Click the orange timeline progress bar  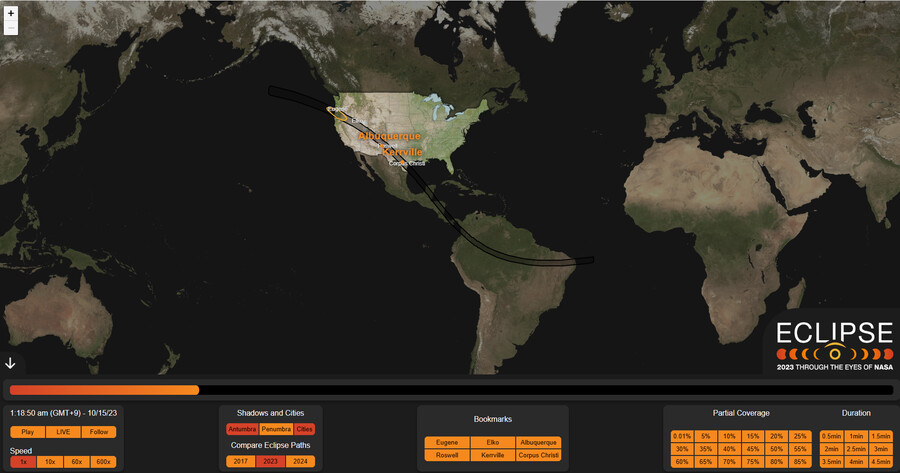pos(104,390)
